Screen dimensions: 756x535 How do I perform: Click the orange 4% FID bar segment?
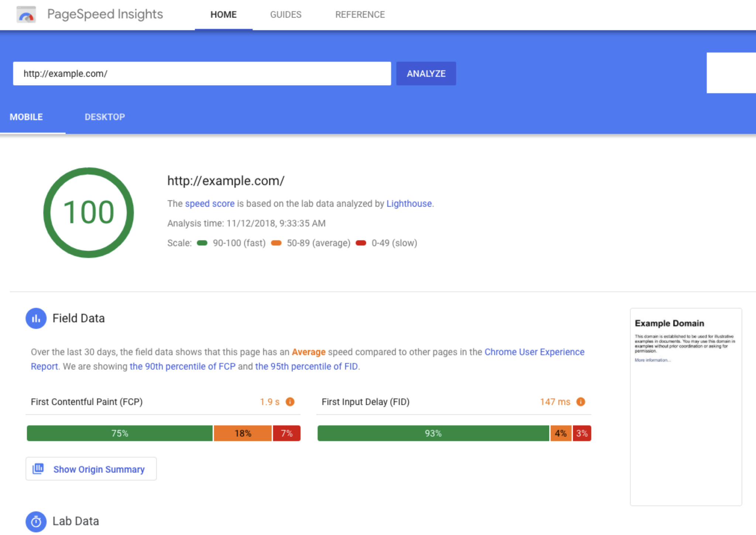tap(561, 433)
